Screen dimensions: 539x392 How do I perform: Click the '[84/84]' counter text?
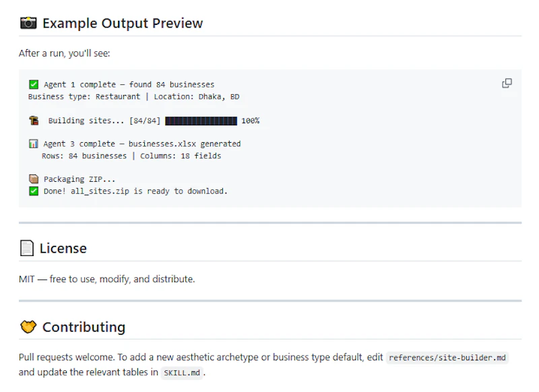[145, 121]
